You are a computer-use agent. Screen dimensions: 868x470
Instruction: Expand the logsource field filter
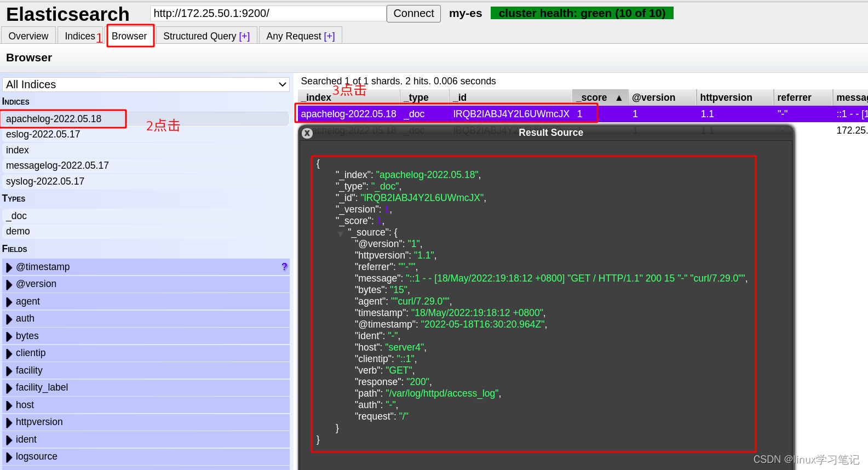pos(9,457)
